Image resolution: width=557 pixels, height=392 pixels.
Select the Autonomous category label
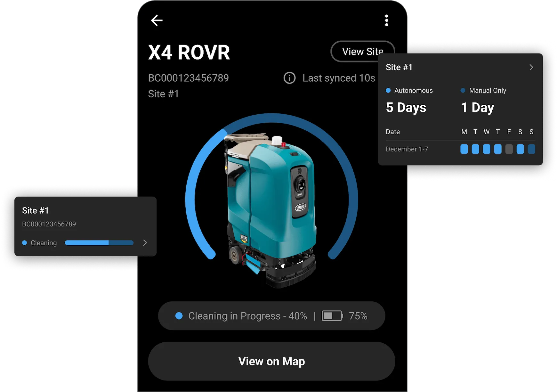coord(414,90)
